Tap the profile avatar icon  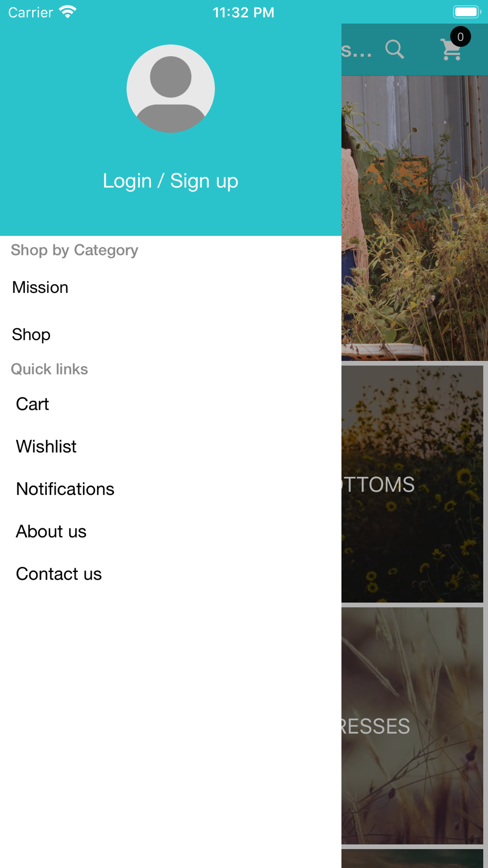pyautogui.click(x=170, y=88)
